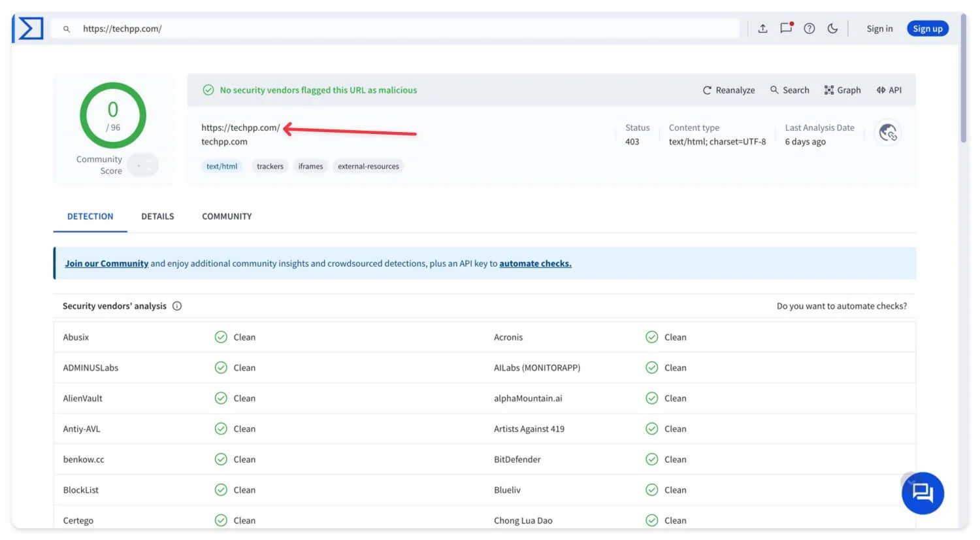Click the Community Score vote pill

pos(143,165)
